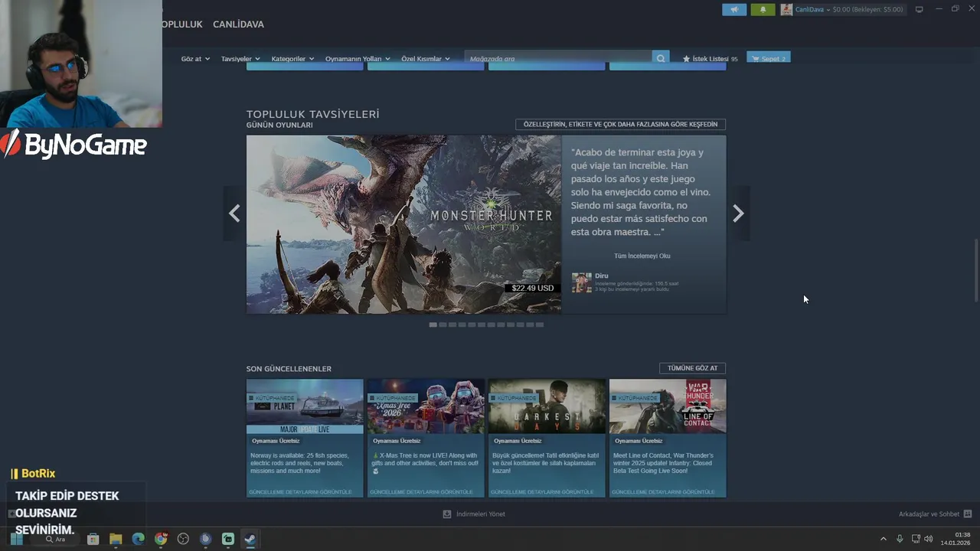Expand the Göz at dropdown
980x551 pixels.
[195, 59]
